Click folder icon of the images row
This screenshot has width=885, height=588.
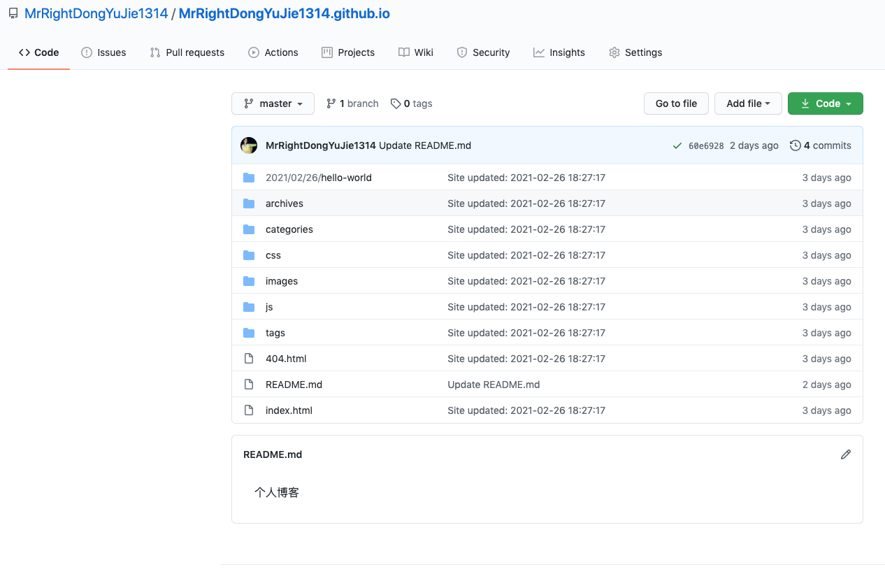pyautogui.click(x=249, y=281)
